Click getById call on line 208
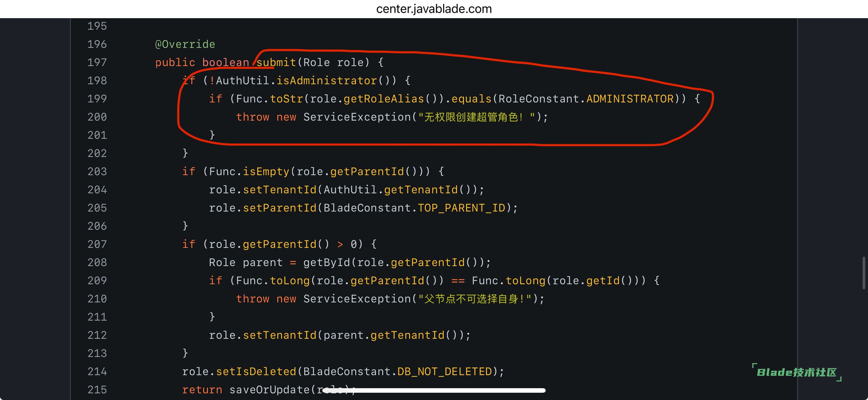868x400 pixels. pos(327,262)
